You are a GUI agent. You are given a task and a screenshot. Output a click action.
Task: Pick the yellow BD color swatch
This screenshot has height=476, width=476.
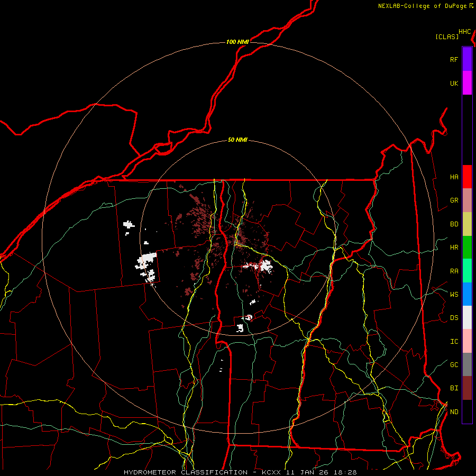(467, 224)
